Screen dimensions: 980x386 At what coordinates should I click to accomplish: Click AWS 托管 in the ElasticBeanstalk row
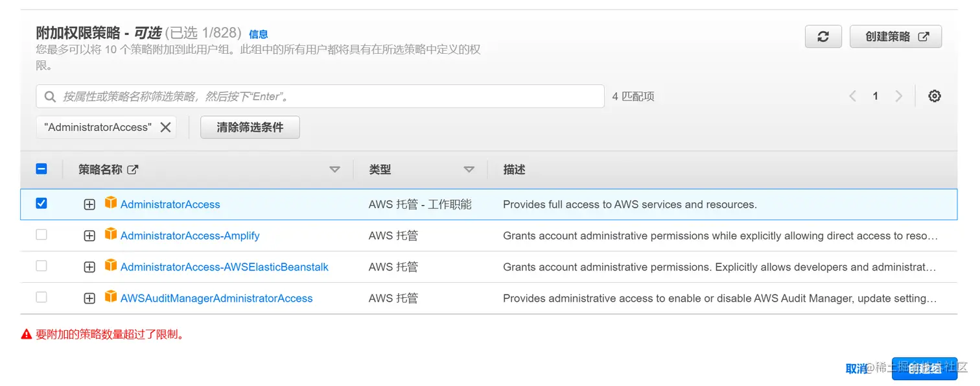point(393,267)
